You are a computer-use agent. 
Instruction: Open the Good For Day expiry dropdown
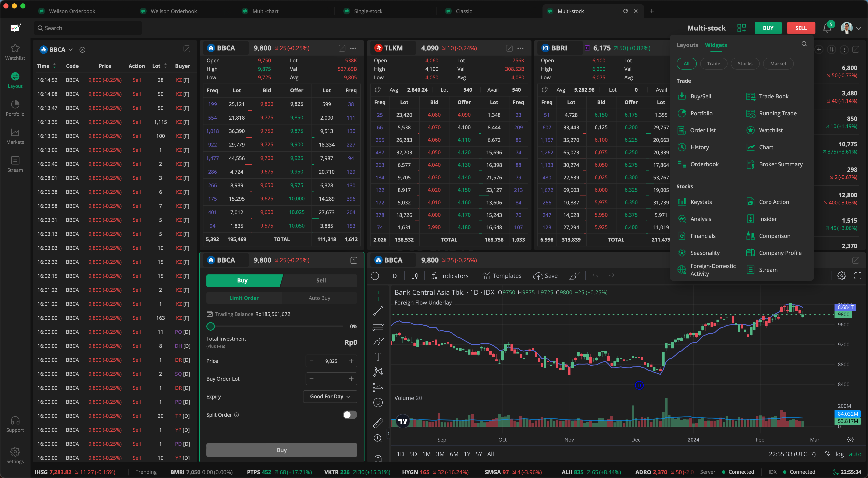(330, 396)
